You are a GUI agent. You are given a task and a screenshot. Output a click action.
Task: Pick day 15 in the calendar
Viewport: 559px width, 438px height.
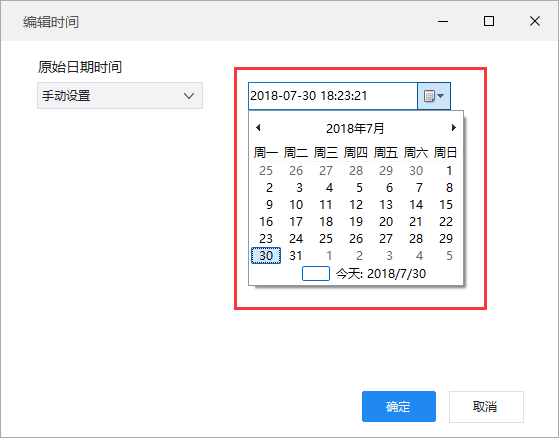[x=446, y=205]
